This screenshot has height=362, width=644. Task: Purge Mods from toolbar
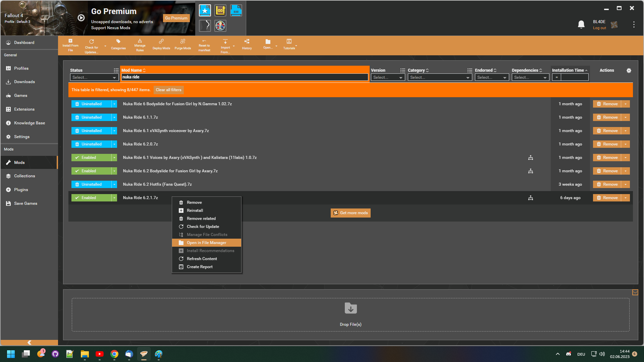(x=183, y=45)
